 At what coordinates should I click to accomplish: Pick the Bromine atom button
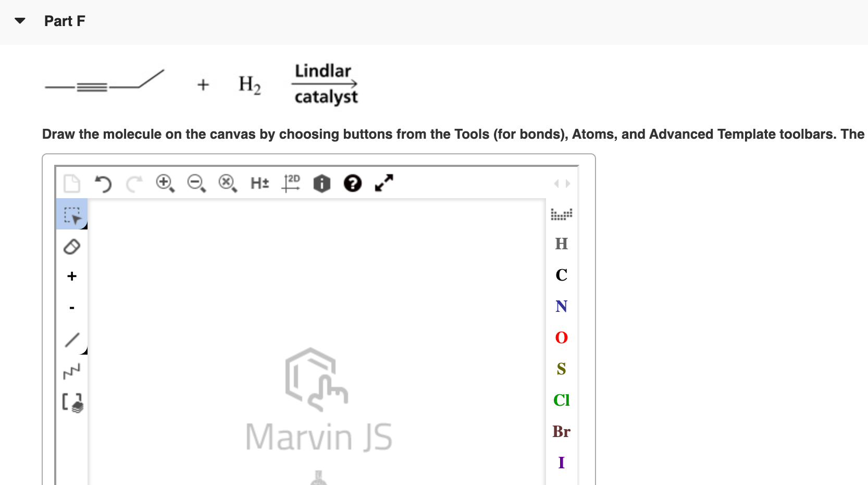pos(561,431)
